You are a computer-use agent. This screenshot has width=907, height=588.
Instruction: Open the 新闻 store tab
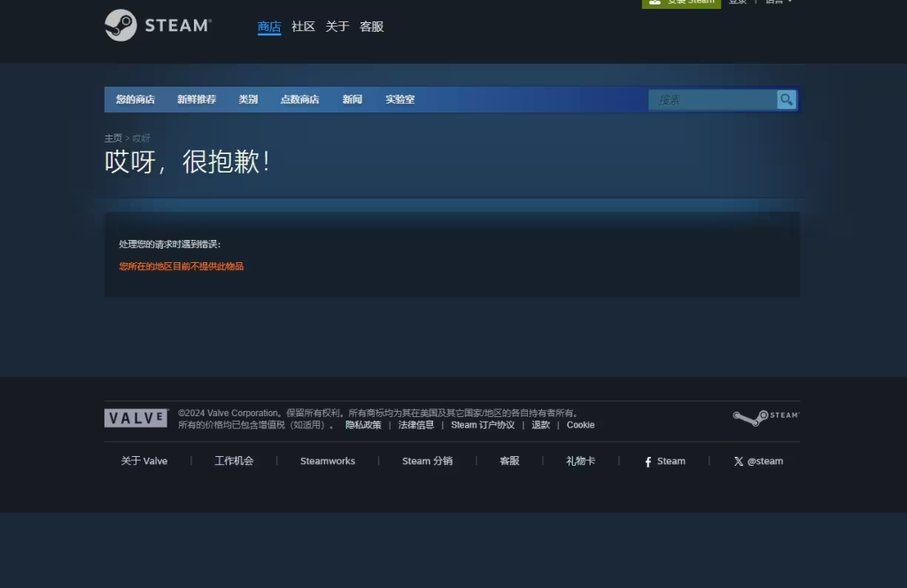353,99
